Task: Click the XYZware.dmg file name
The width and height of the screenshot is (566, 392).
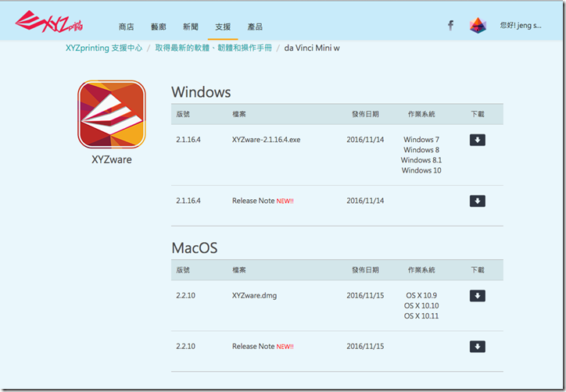Action: pyautogui.click(x=255, y=295)
